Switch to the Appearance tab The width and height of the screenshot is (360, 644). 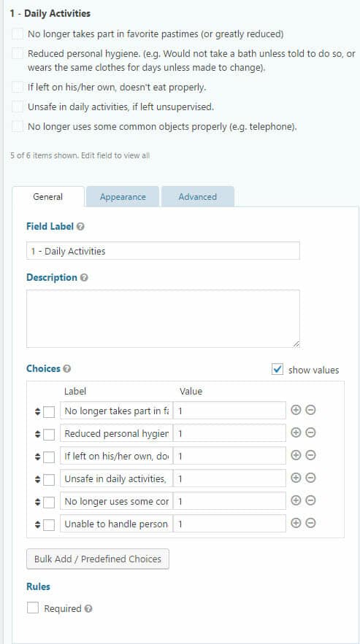pyautogui.click(x=123, y=197)
